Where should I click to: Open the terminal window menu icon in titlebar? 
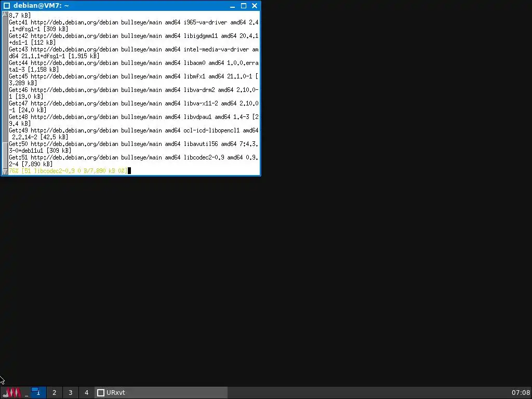[7, 5]
